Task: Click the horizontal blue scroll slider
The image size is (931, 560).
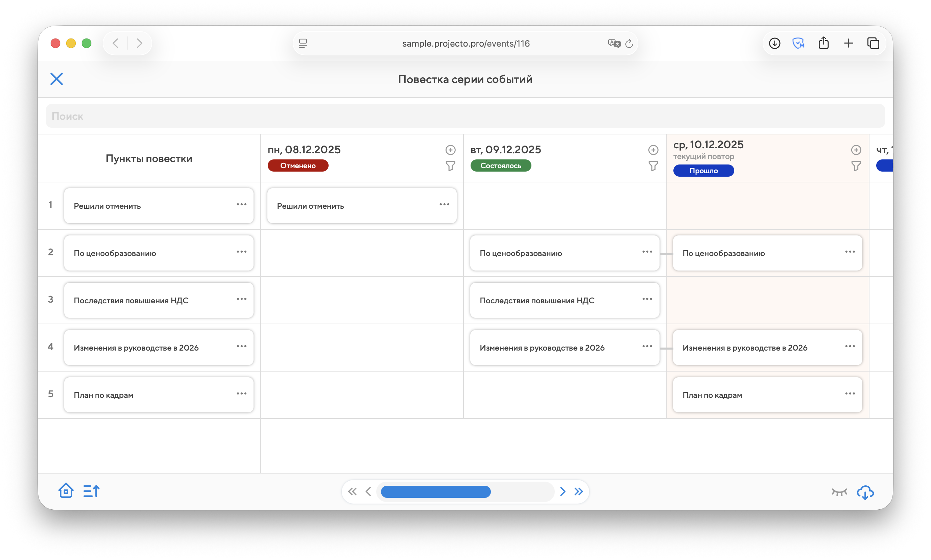Action: pos(435,491)
